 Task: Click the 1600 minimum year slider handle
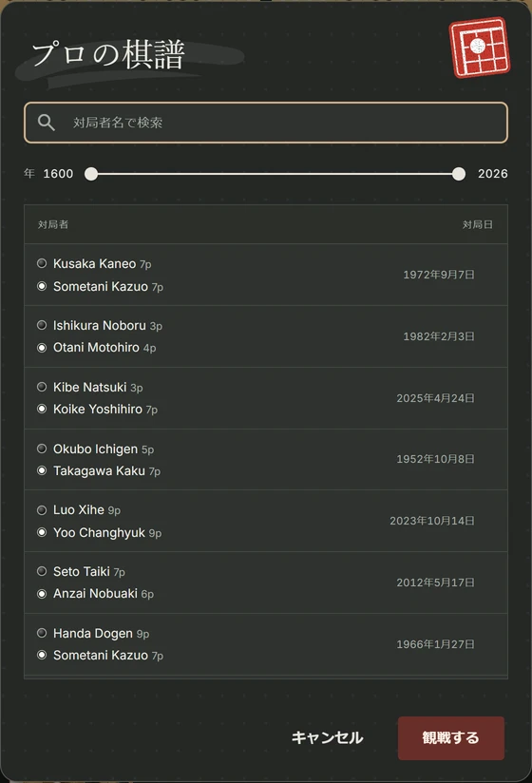91,174
